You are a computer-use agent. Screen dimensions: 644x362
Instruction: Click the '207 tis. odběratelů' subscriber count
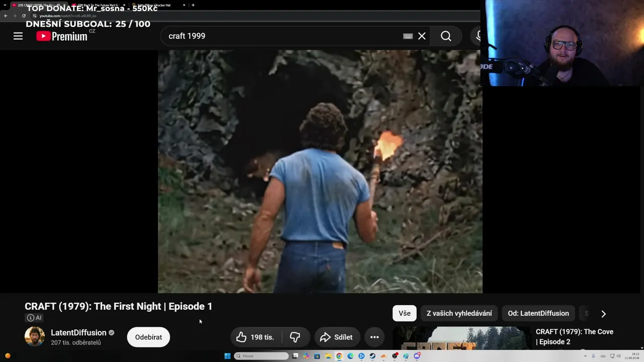tap(75, 343)
